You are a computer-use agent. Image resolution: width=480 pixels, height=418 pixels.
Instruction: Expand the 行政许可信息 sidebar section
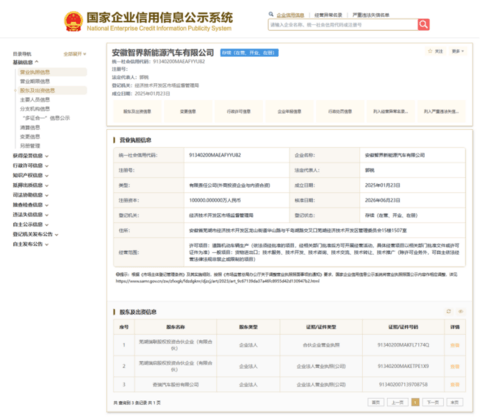point(31,165)
